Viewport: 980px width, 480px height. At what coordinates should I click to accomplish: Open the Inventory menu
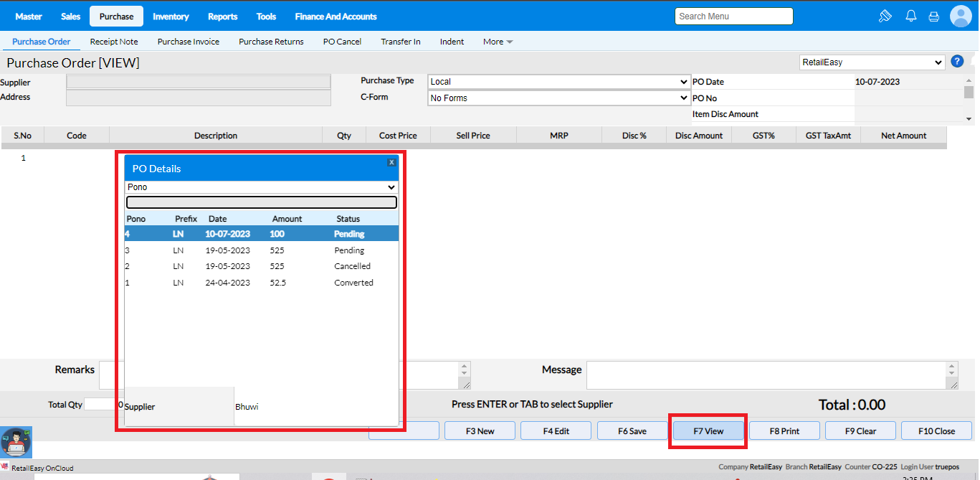[x=171, y=17]
